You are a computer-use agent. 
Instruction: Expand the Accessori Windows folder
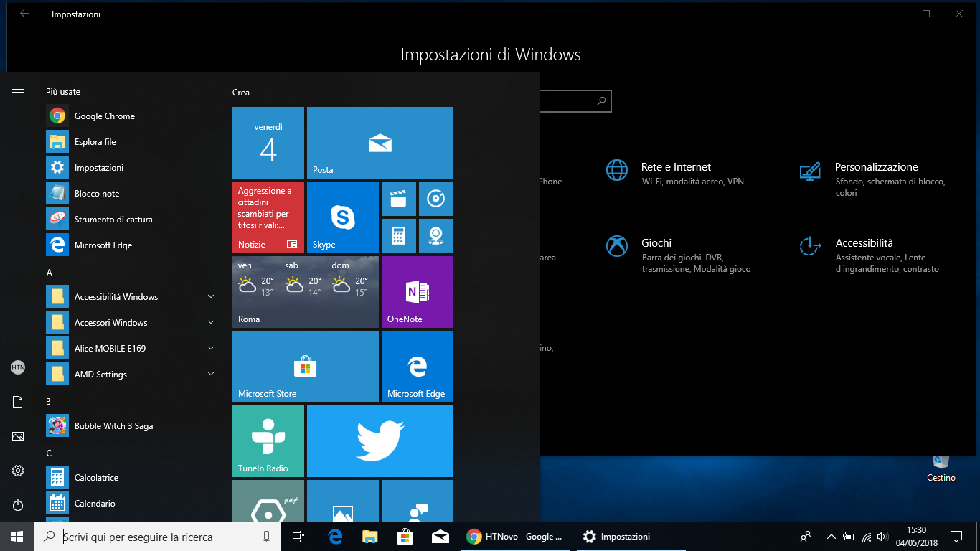click(131, 323)
